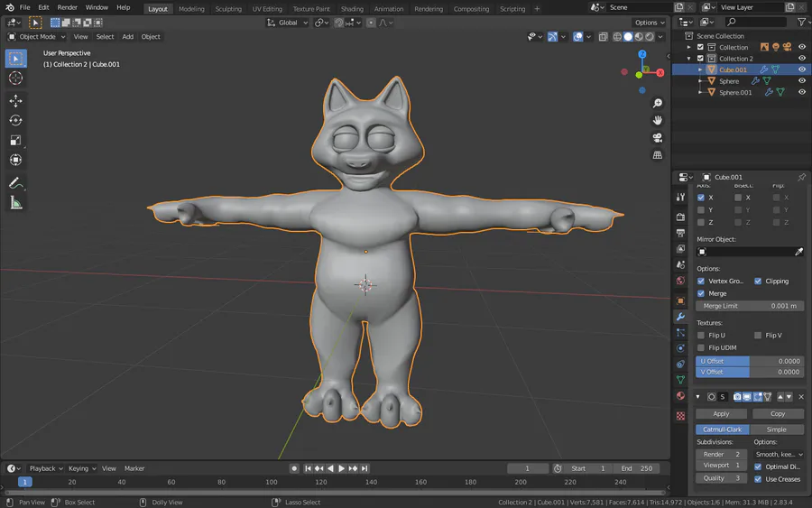The height and width of the screenshot is (508, 812).
Task: Copy the subdivision modifier
Action: pyautogui.click(x=778, y=414)
